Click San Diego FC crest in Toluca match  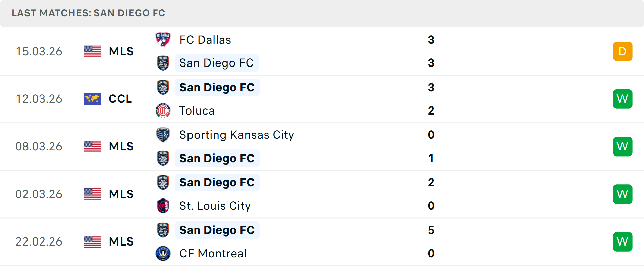pos(163,87)
